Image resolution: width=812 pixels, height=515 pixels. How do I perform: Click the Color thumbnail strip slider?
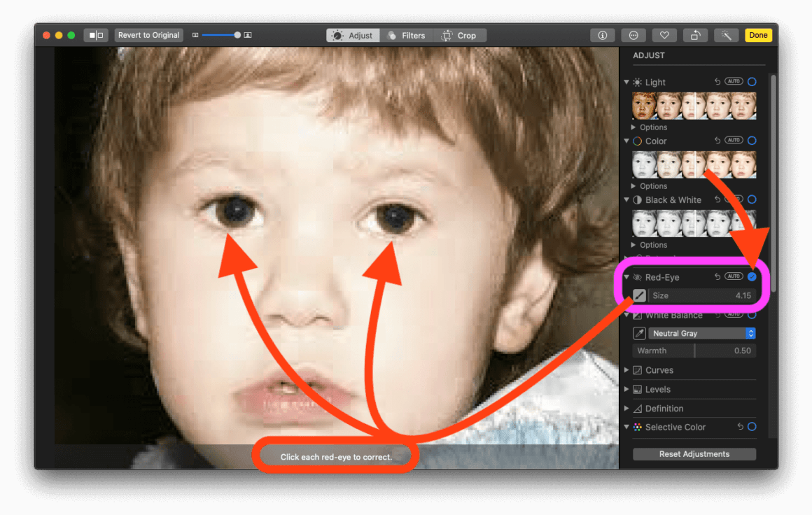(x=694, y=164)
